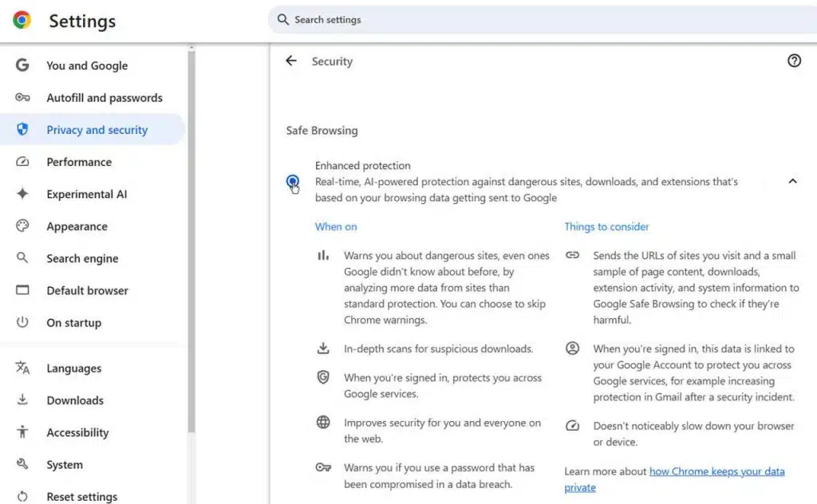Click the back arrow next to Security

click(x=290, y=61)
